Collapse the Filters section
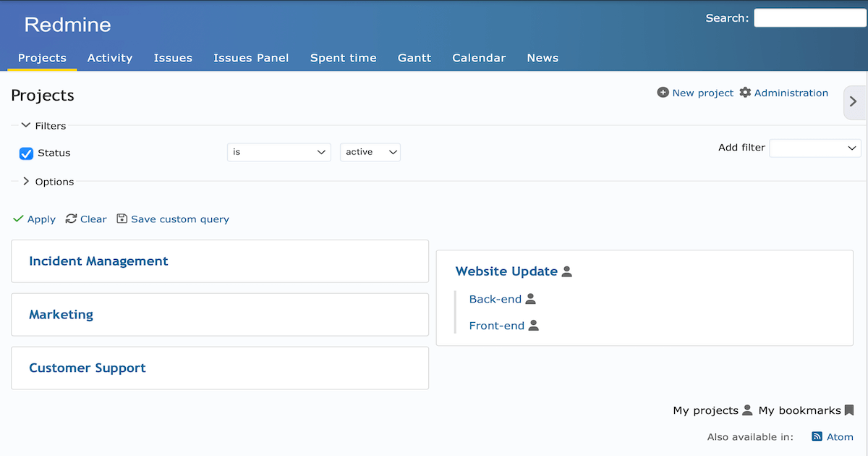The width and height of the screenshot is (868, 456). (24, 125)
